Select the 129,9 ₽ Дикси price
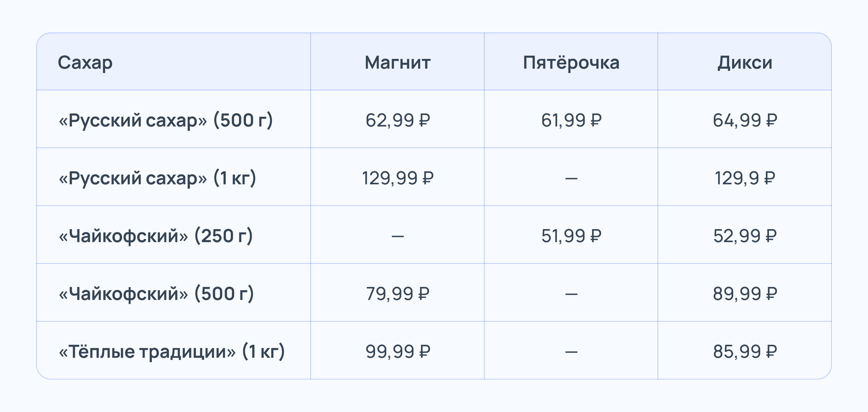The height and width of the screenshot is (412, 868). click(x=745, y=178)
